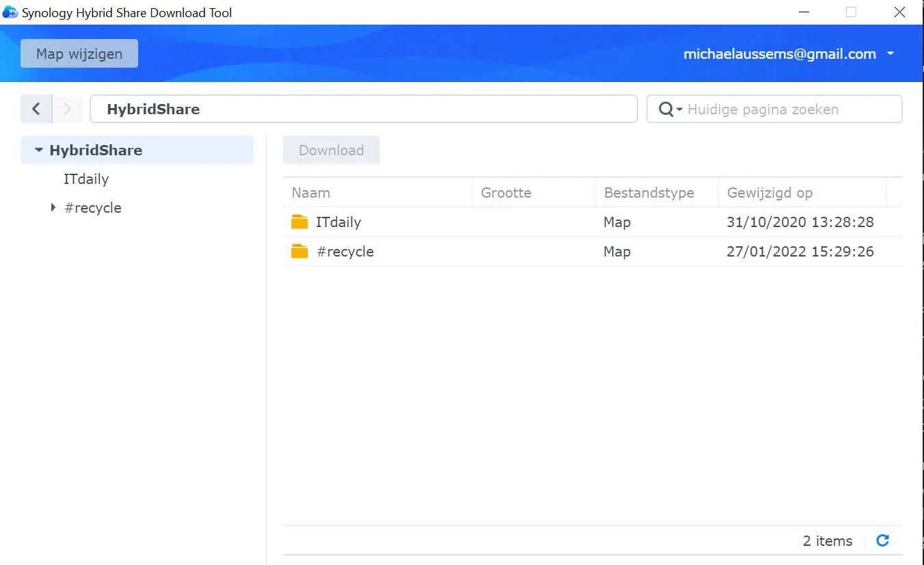This screenshot has width=924, height=565.
Task: Select HybridShare in the folder tree
Action: pyautogui.click(x=137, y=150)
